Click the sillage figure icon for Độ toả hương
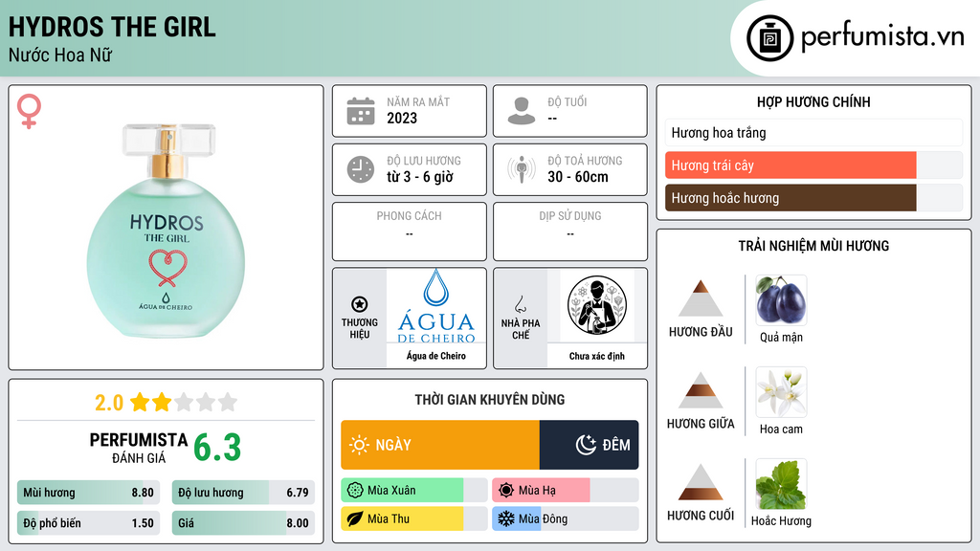980x551 pixels. tap(522, 169)
